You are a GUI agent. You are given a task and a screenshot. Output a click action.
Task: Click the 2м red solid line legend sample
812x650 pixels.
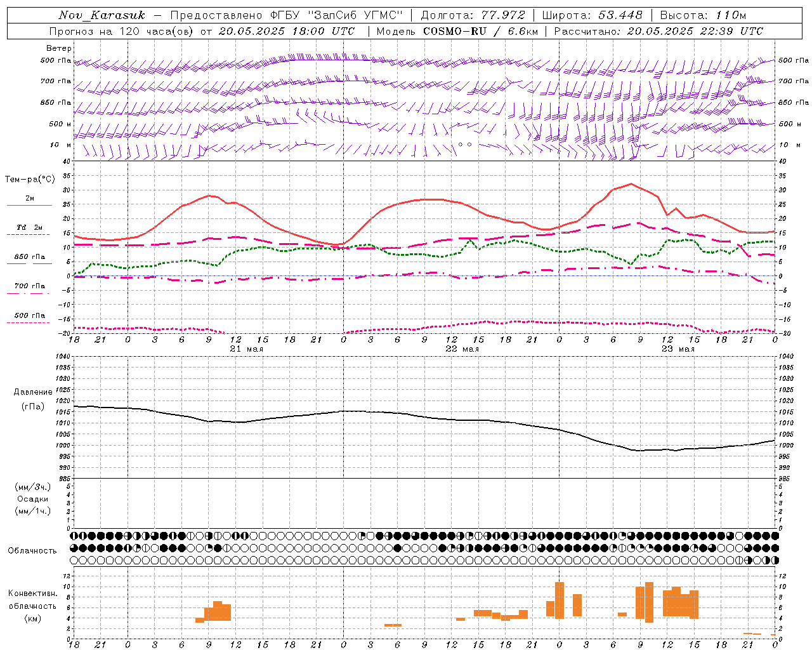pos(29,205)
